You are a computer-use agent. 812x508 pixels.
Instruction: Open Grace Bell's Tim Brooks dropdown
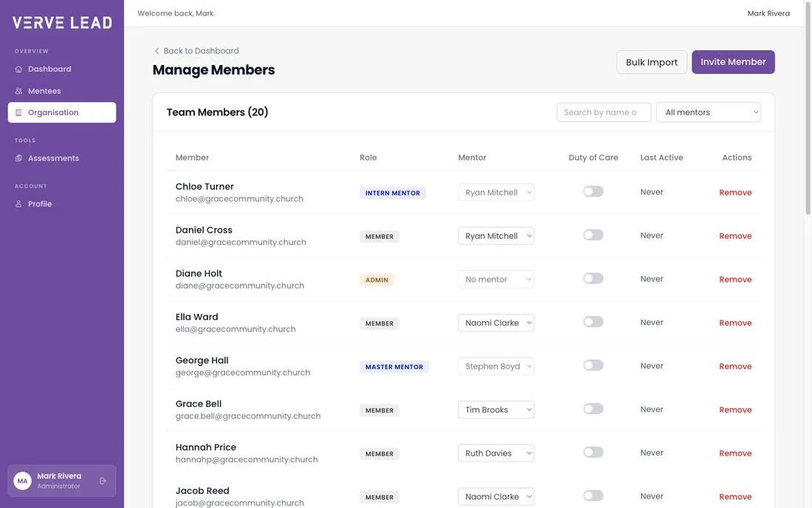[x=496, y=410]
